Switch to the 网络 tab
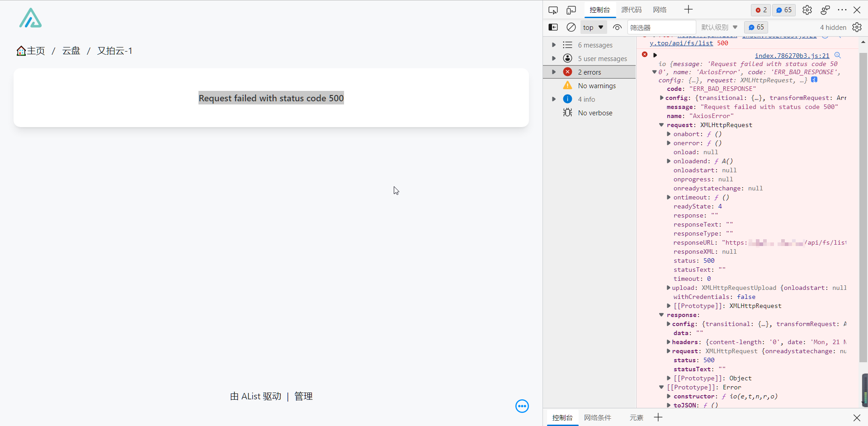The width and height of the screenshot is (868, 426). 660,9
